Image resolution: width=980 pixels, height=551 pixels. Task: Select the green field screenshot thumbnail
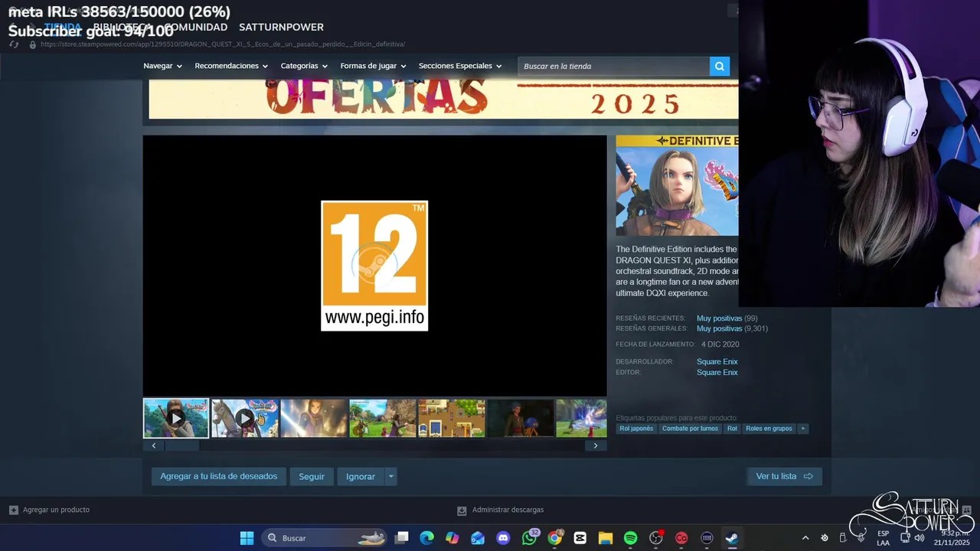click(383, 418)
